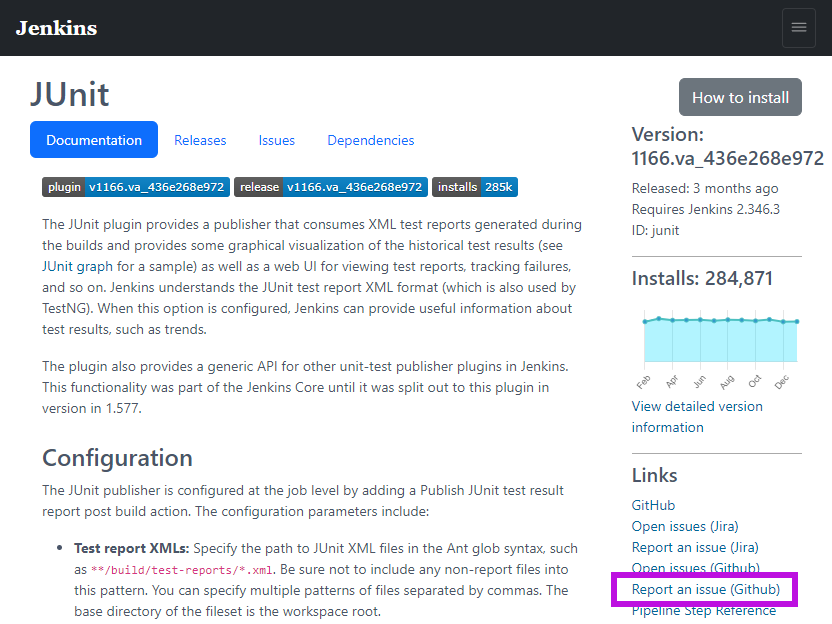This screenshot has width=832, height=624.
Task: Open the Open issues (Github) link
Action: pyautogui.click(x=695, y=568)
